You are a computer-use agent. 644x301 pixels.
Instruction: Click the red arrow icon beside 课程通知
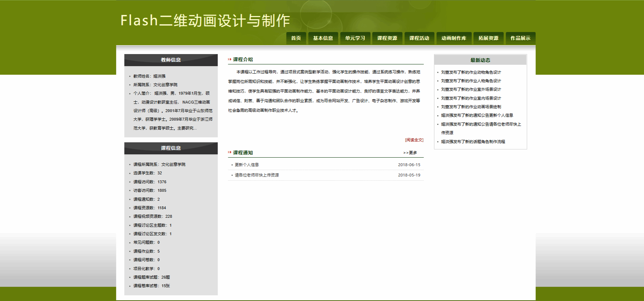[230, 152]
